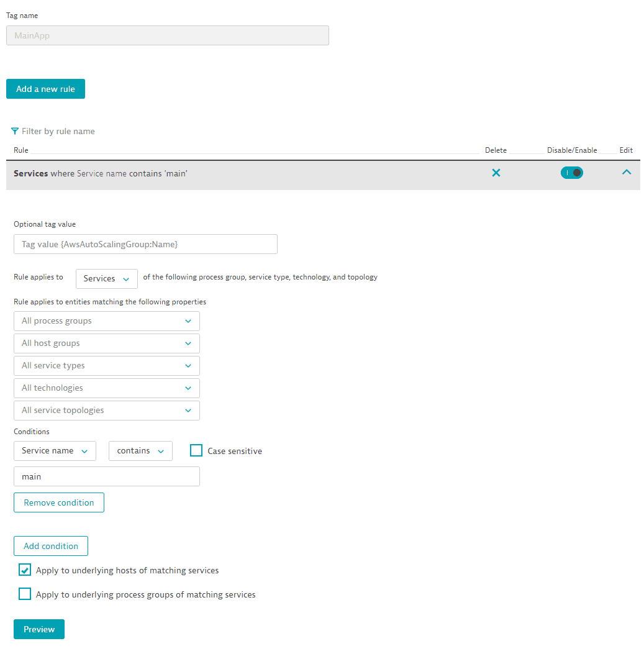Disable the Services rule toggle
Viewport: 644px width, 659px height.
[x=571, y=173]
